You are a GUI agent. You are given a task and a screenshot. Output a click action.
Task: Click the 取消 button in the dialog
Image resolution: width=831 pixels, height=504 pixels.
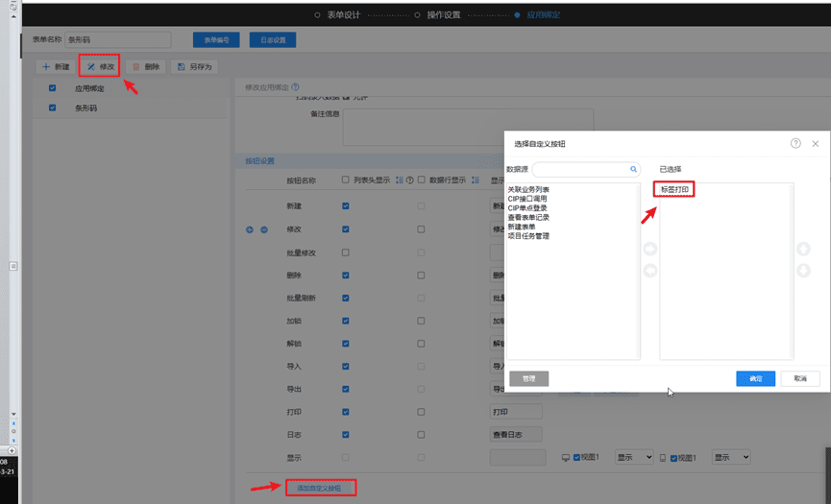pos(800,378)
